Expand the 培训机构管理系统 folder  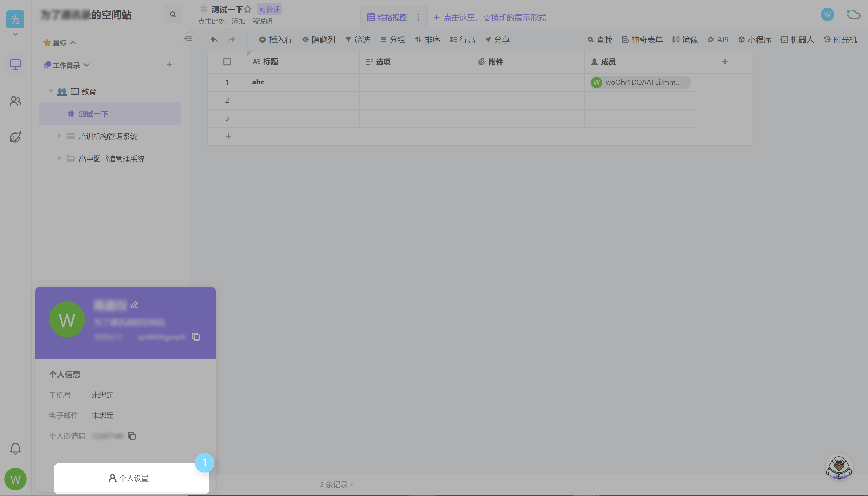[60, 136]
